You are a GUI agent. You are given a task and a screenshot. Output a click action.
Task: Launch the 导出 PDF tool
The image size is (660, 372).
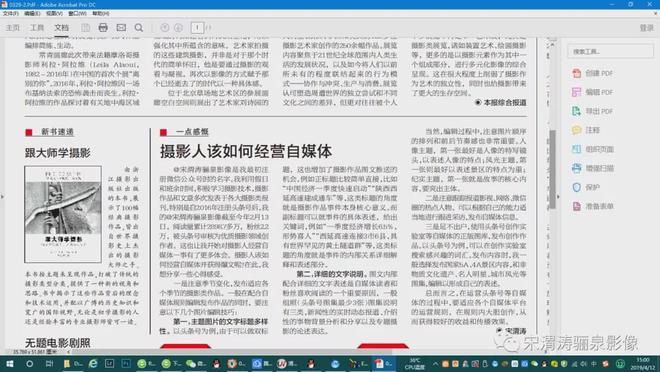point(592,111)
